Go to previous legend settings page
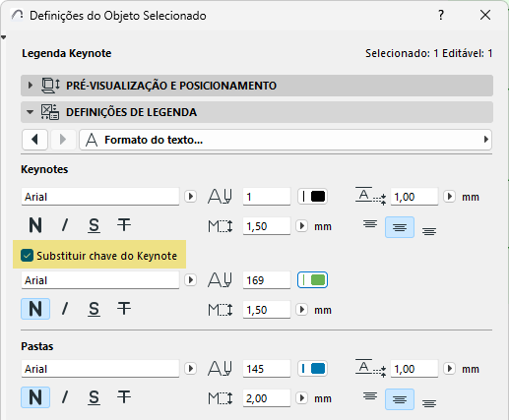Image resolution: width=509 pixels, height=420 pixels. click(34, 140)
